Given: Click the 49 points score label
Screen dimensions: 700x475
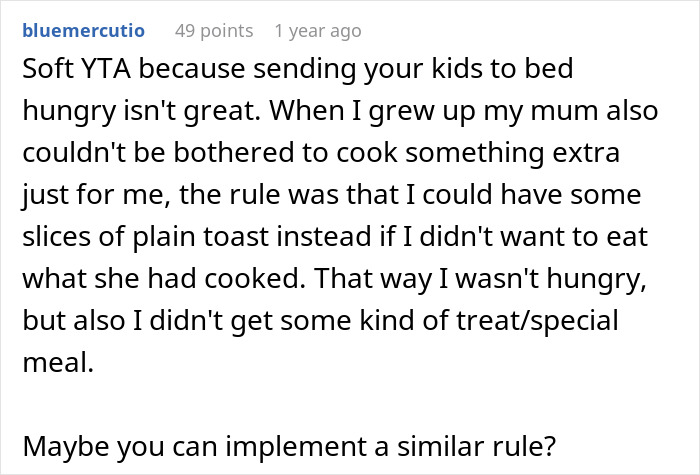Looking at the screenshot, I should click(214, 31).
